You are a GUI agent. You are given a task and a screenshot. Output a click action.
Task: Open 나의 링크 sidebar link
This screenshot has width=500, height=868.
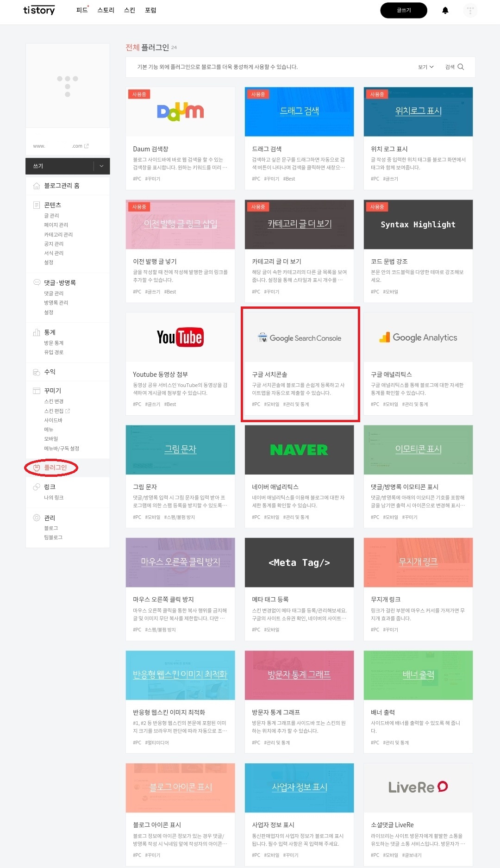tap(54, 498)
